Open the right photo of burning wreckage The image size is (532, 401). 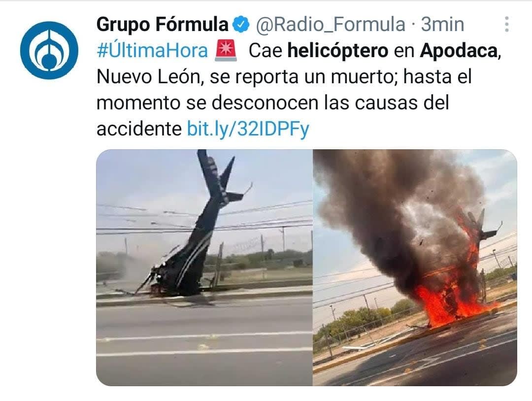pyautogui.click(x=415, y=267)
